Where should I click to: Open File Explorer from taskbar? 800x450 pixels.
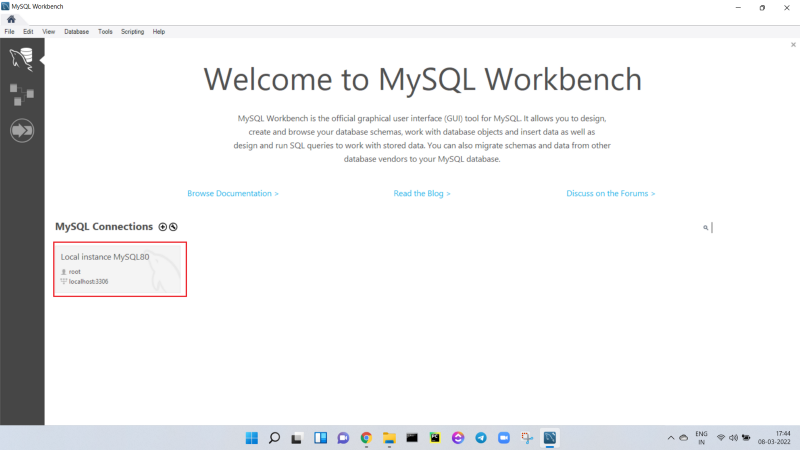point(389,438)
